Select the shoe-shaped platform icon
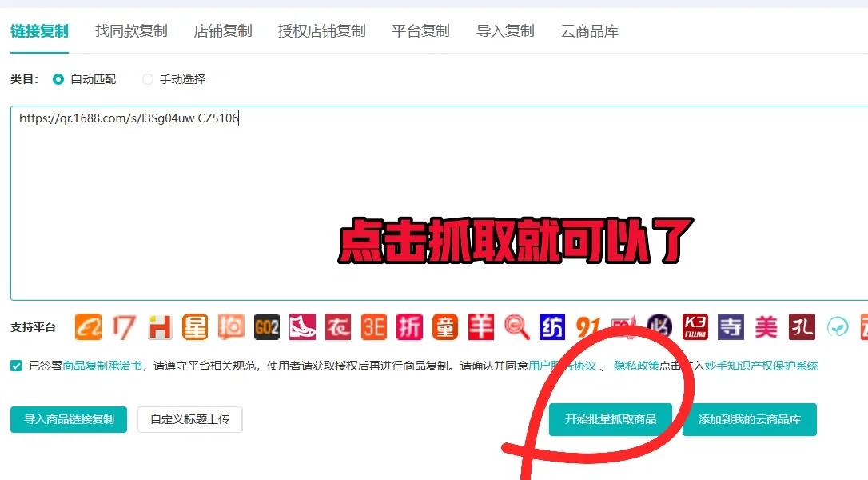This screenshot has height=480, width=868. click(301, 326)
